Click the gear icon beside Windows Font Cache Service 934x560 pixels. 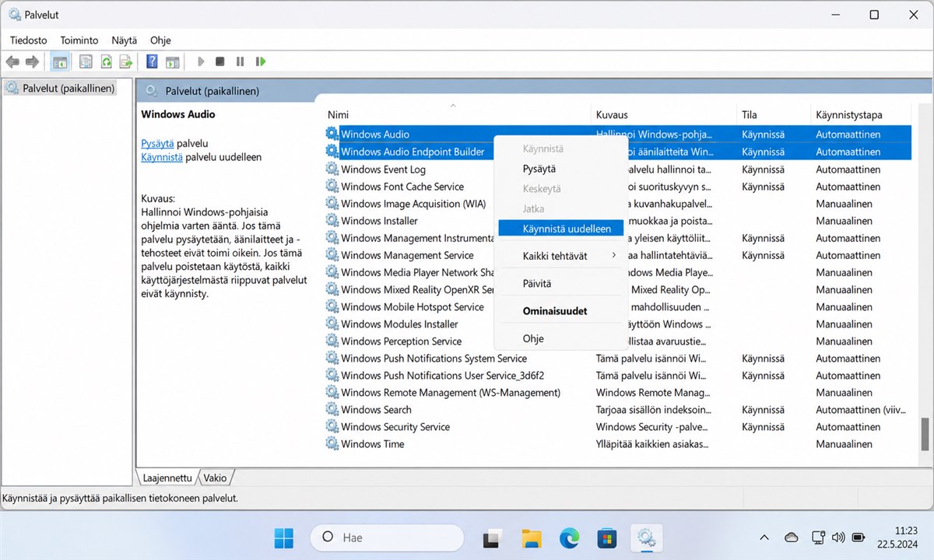click(332, 187)
